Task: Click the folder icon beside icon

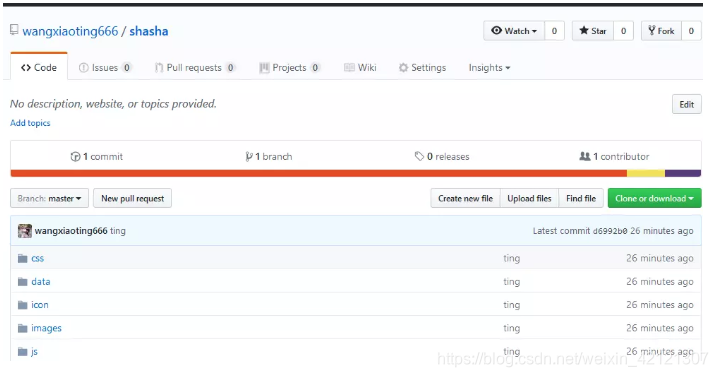Action: [x=22, y=305]
